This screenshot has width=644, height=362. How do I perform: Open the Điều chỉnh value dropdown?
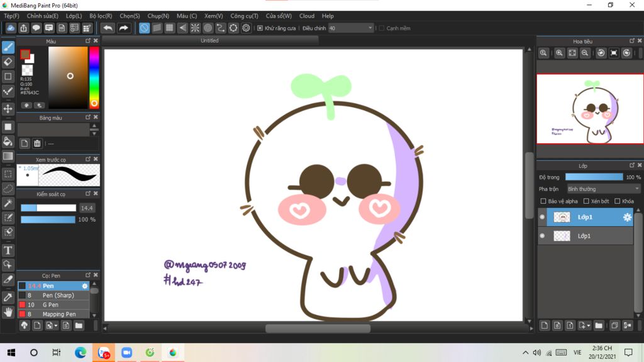(351, 28)
